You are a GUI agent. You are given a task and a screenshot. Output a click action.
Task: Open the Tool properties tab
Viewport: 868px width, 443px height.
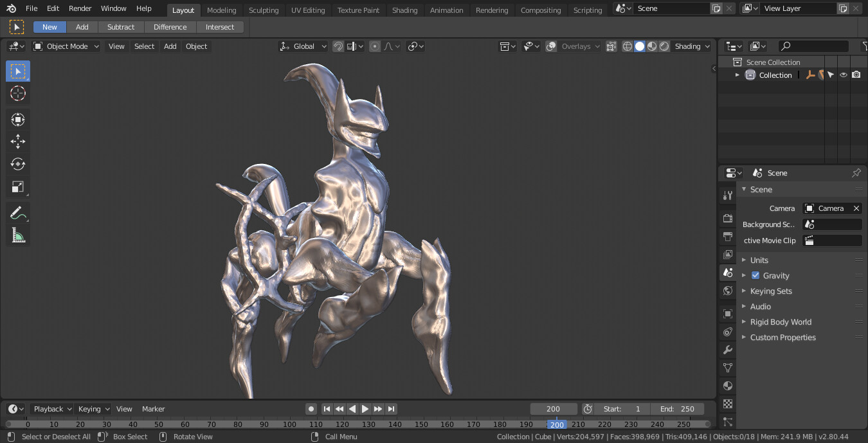point(728,195)
